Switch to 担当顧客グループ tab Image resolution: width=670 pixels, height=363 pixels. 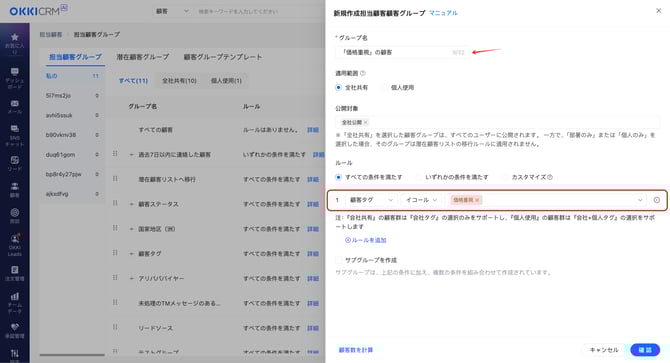click(75, 57)
